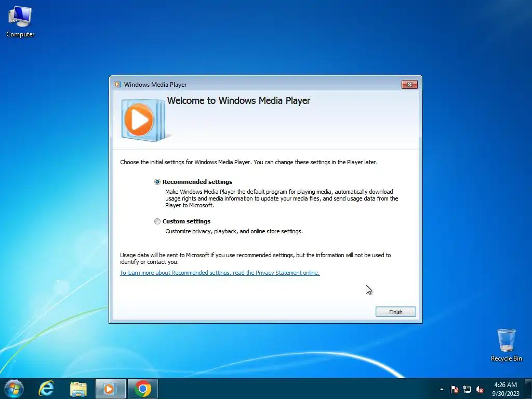This screenshot has width=532, height=399.
Task: Click the Finish button
Action: pyautogui.click(x=395, y=312)
